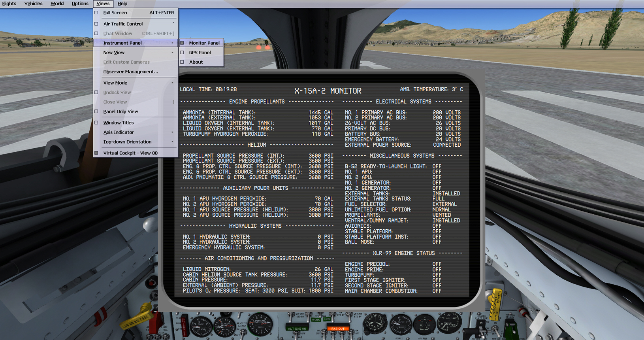Screen dimensions: 644x340
Task: Click EXTERNAL POWER SOURCE: CONNECTED row
Action: coord(403,145)
